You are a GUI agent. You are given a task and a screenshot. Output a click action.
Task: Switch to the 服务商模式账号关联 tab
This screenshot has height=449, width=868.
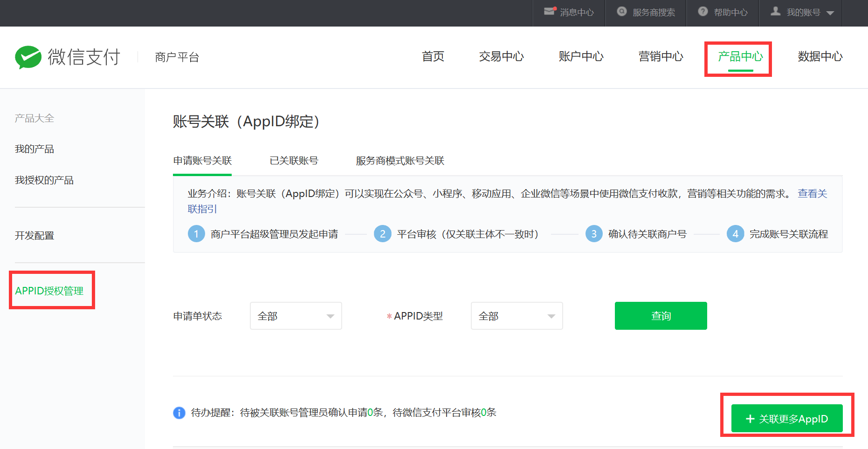tap(400, 161)
